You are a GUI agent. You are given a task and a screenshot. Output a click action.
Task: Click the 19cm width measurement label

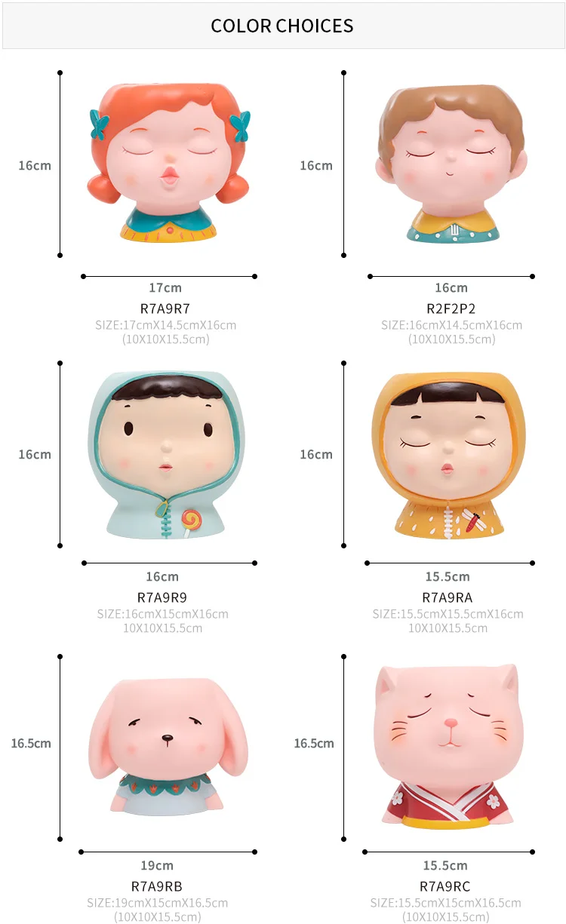(x=157, y=865)
